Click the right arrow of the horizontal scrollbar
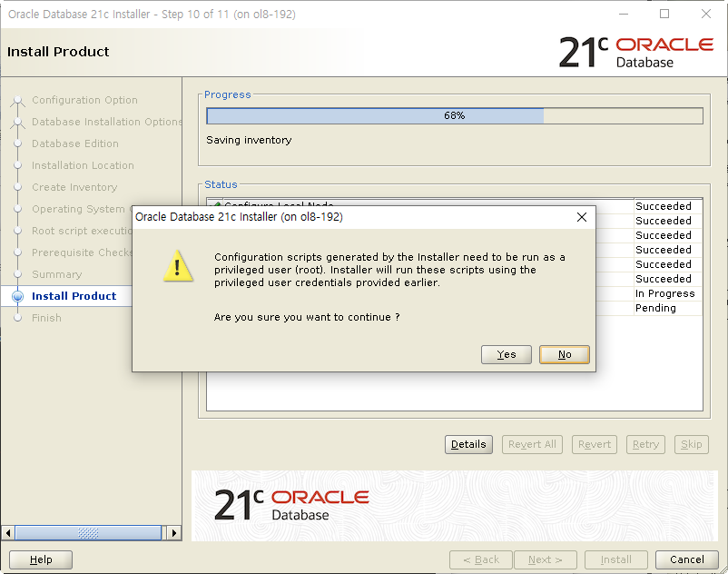 [173, 533]
